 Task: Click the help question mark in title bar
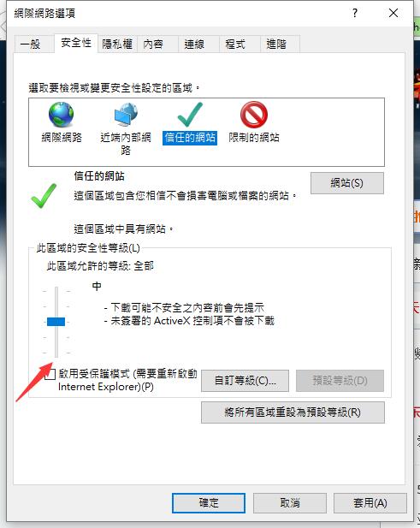[x=355, y=13]
